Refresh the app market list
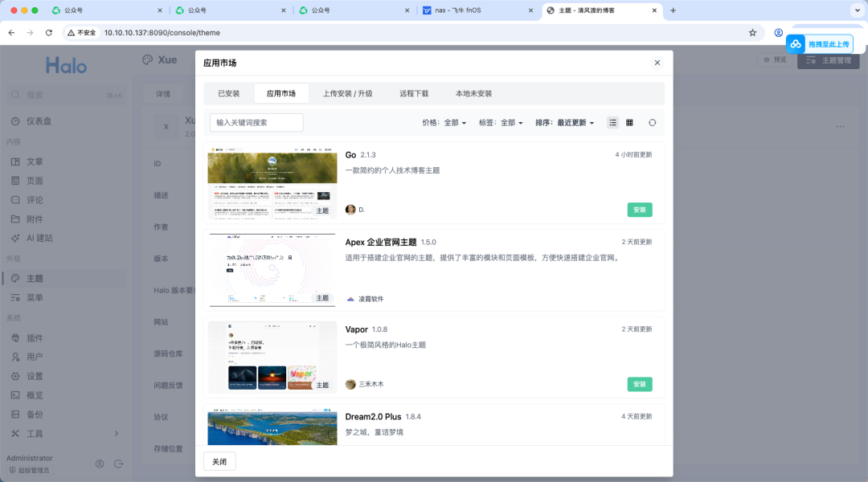868x482 pixels. 652,123
